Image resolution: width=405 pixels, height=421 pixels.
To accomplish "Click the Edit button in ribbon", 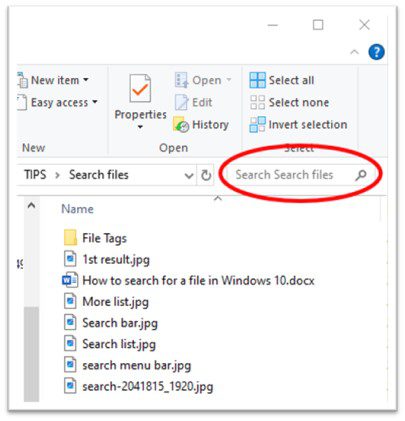I will [x=193, y=102].
